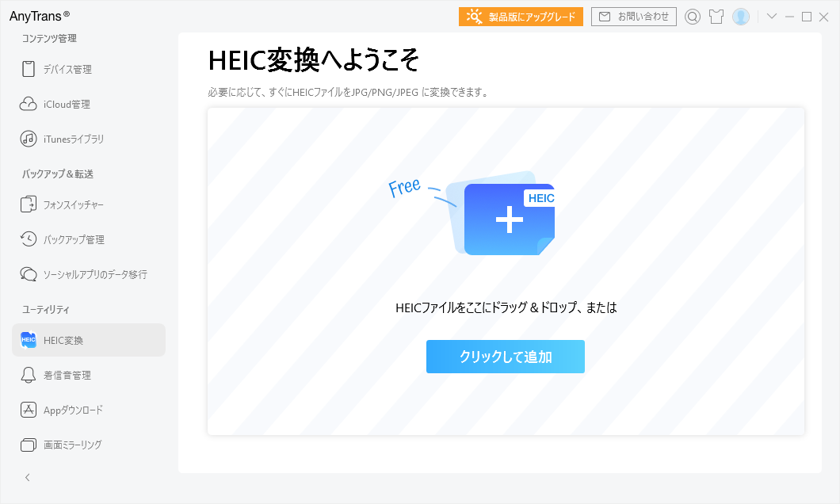Click the HEIC file plus icon dropzone
840x504 pixels.
click(x=509, y=219)
